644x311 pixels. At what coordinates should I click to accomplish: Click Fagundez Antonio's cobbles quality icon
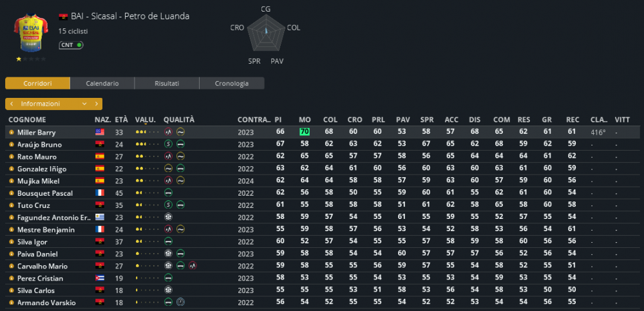pyautogui.click(x=168, y=217)
